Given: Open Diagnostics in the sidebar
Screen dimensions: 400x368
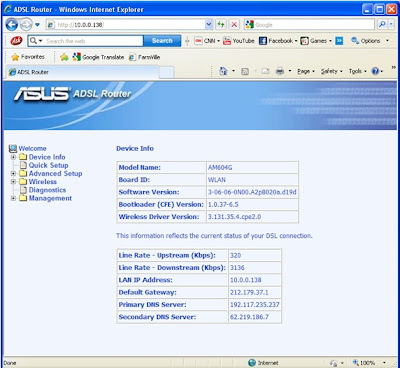Looking at the screenshot, I should (47, 190).
